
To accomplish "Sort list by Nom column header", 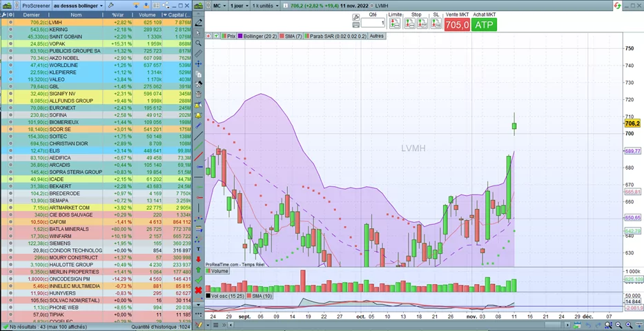I will pyautogui.click(x=76, y=14).
